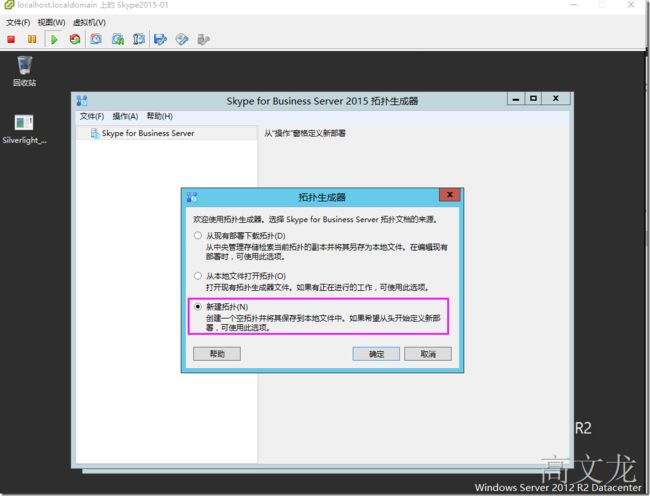Click 拓扑生成器 dialog title icon
This screenshot has height=496, width=650.
(x=192, y=197)
